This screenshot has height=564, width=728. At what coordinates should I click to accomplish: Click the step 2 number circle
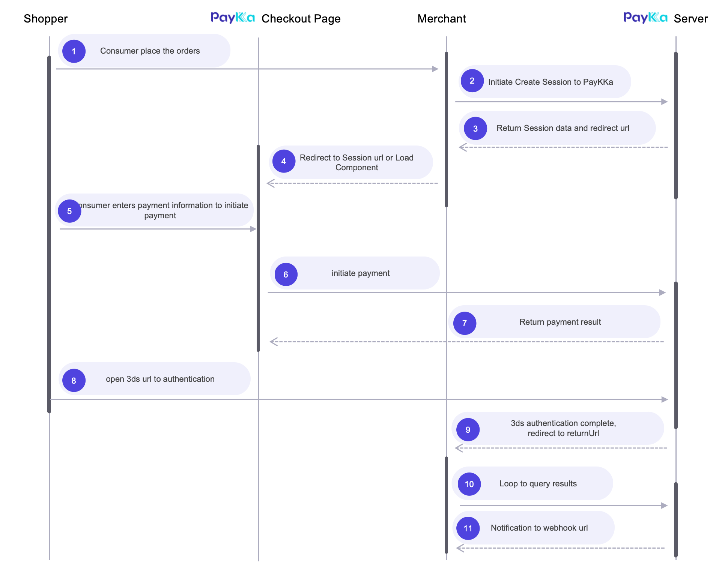pyautogui.click(x=472, y=81)
